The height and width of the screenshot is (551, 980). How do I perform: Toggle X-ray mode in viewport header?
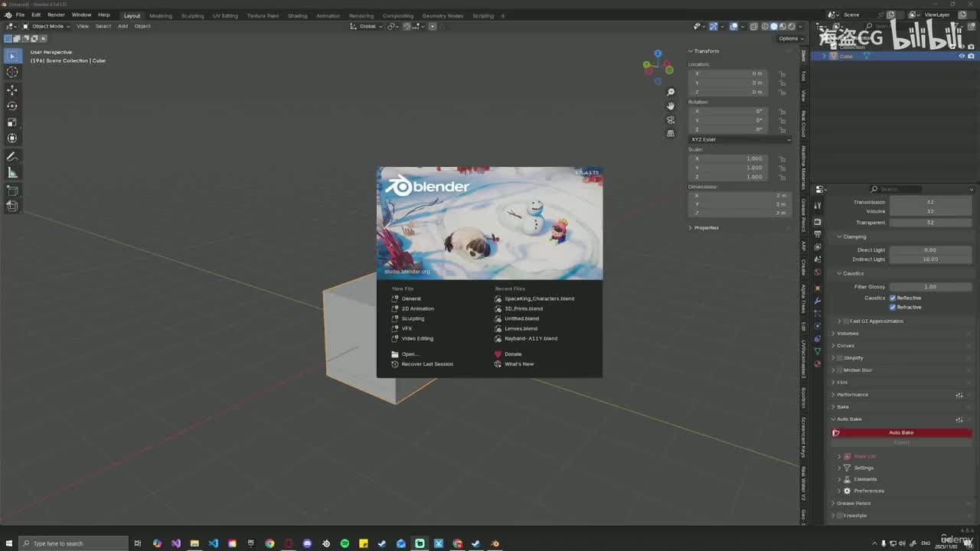coord(753,26)
